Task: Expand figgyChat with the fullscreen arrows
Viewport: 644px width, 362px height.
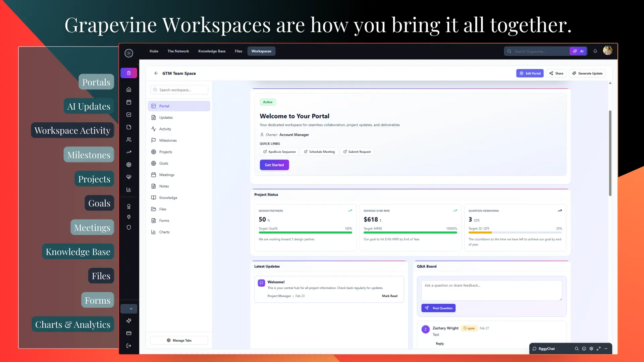Action: coord(599,349)
